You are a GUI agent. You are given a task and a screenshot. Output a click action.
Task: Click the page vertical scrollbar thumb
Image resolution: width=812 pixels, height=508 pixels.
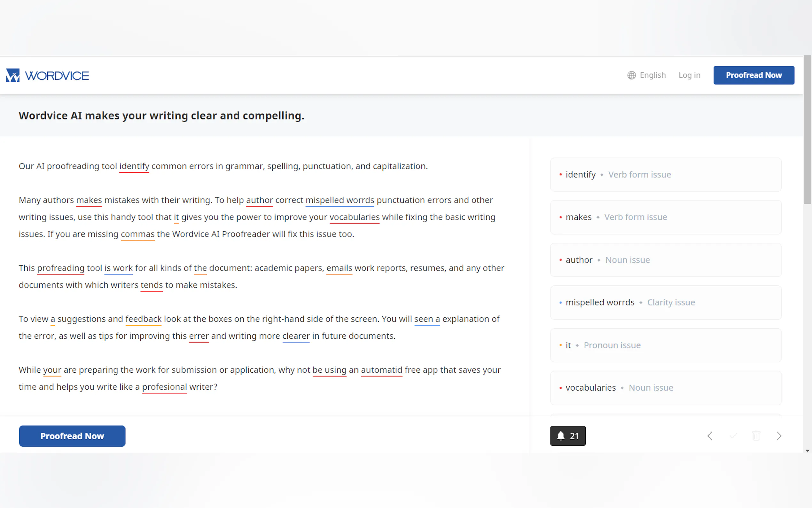click(x=807, y=129)
